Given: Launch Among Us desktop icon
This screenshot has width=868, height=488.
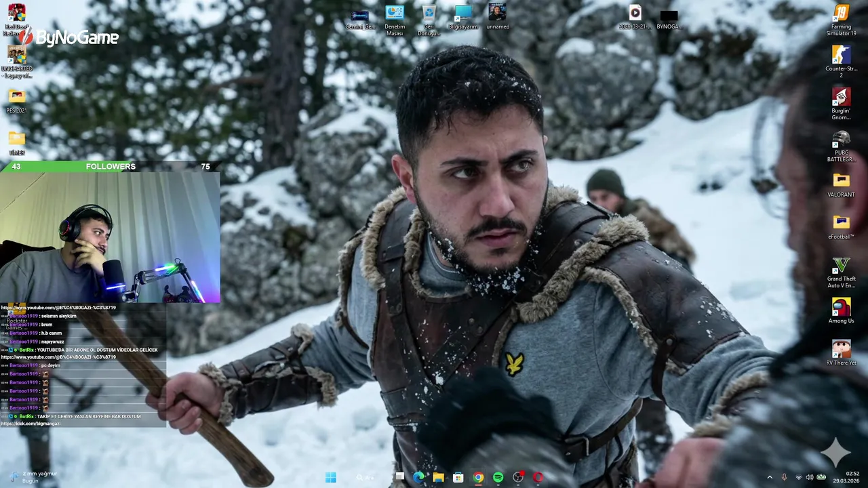Looking at the screenshot, I should click(x=841, y=311).
